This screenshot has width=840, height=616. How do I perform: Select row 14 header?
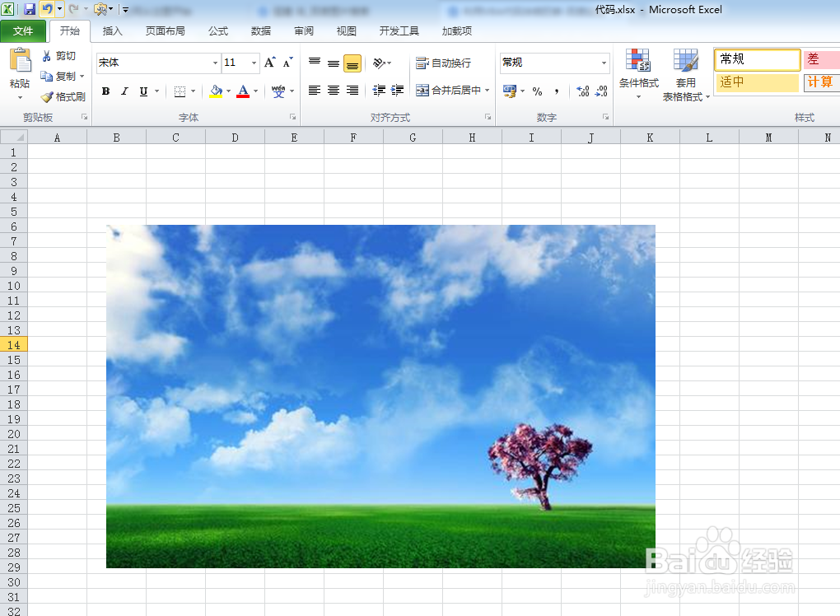pyautogui.click(x=14, y=345)
